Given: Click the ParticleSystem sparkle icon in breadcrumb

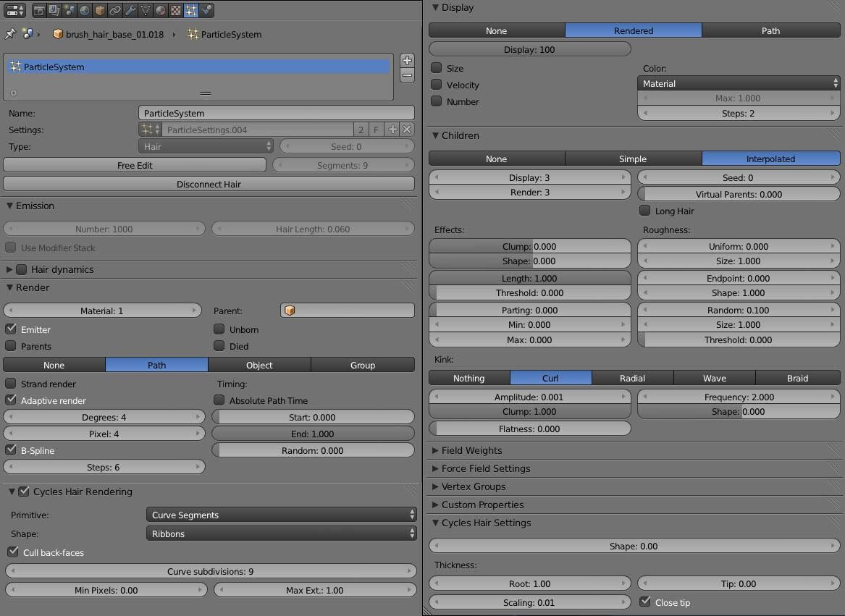Looking at the screenshot, I should pos(193,34).
